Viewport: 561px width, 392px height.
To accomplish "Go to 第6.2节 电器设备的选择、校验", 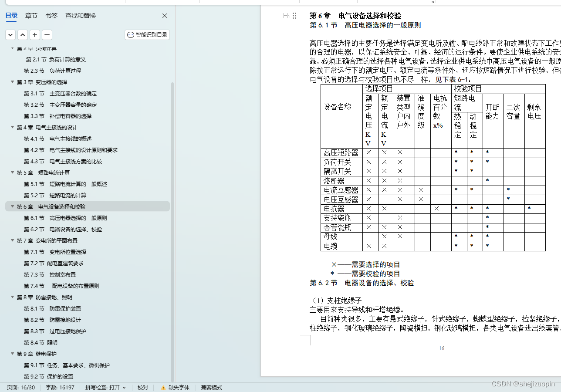I will 63,229.
